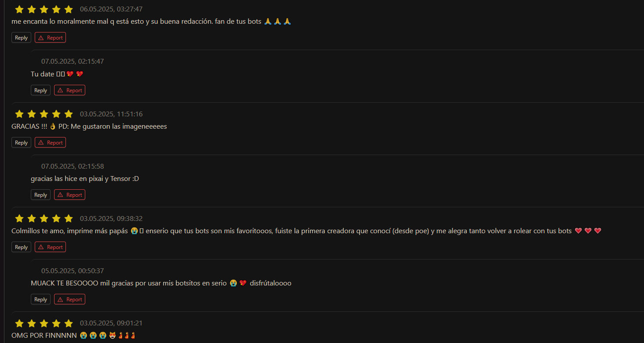Reply to the "Colmillos te amo" review
The width and height of the screenshot is (644, 343).
[x=21, y=247]
